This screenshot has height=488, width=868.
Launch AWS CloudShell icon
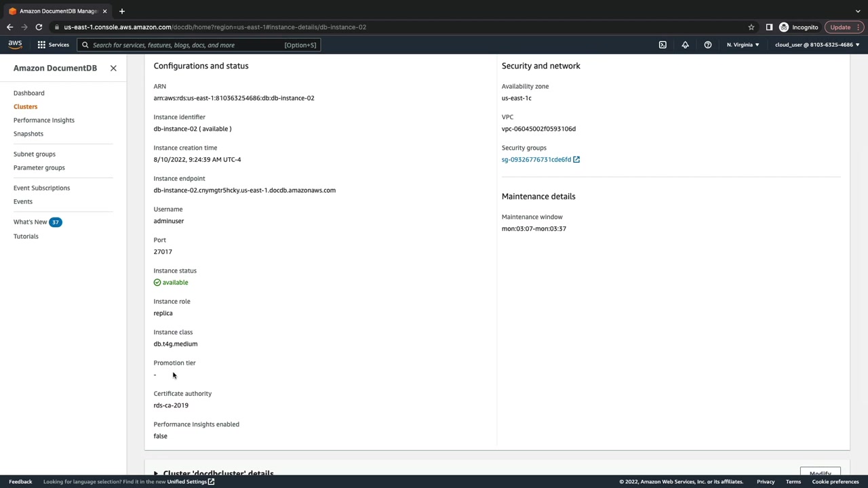coord(663,45)
